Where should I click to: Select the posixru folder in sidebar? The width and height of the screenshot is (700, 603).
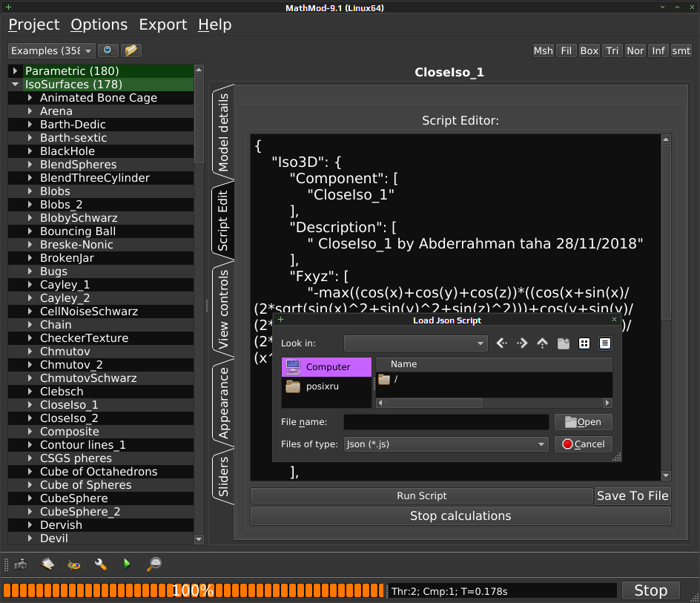tap(326, 386)
